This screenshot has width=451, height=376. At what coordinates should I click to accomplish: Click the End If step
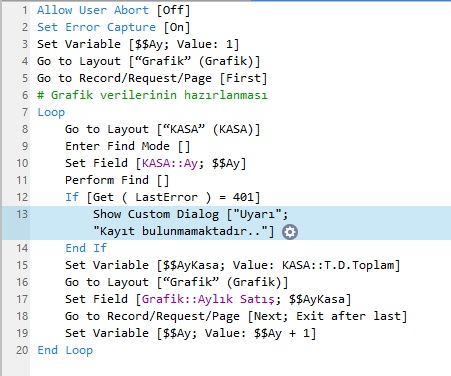(x=86, y=248)
